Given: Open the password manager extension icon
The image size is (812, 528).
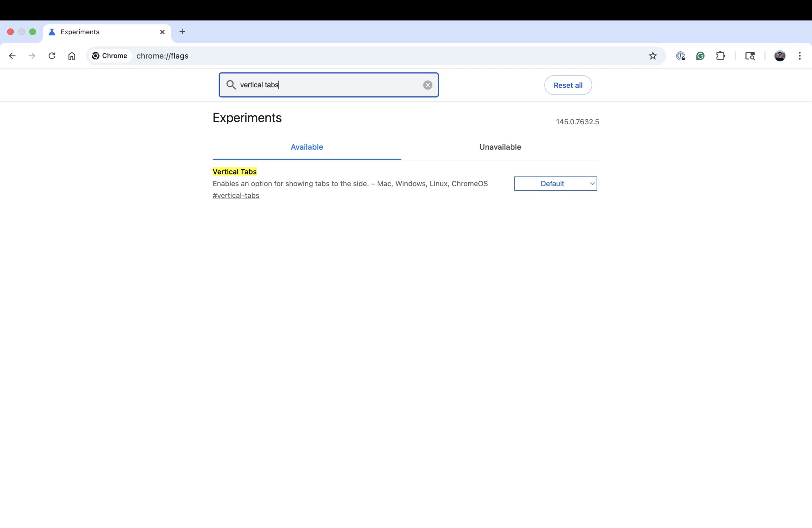Looking at the screenshot, I should (680, 56).
